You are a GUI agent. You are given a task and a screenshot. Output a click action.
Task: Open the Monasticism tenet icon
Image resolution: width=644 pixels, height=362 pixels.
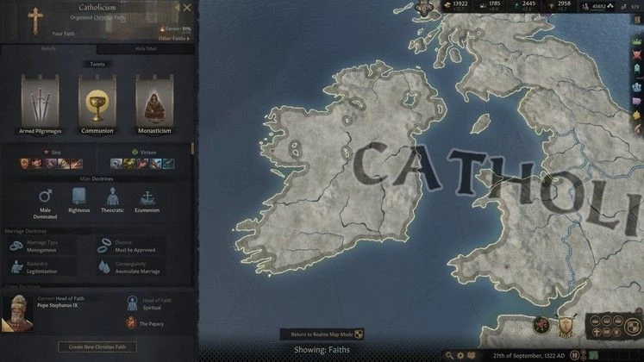[x=154, y=103]
